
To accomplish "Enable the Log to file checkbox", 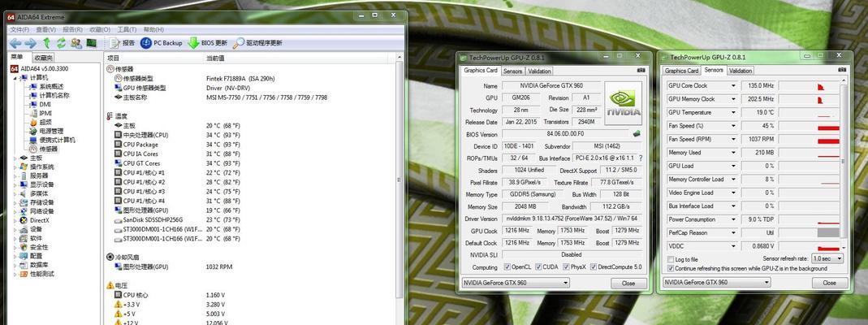I will click(x=672, y=259).
